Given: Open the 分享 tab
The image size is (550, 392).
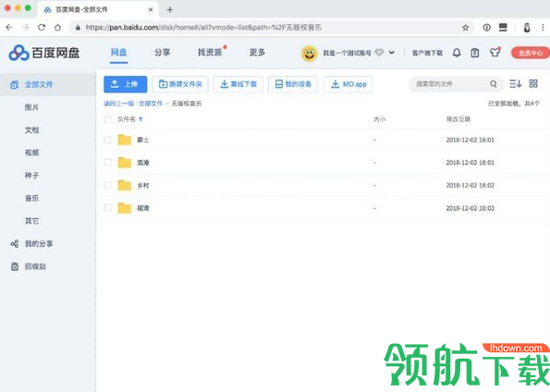Looking at the screenshot, I should click(x=162, y=53).
